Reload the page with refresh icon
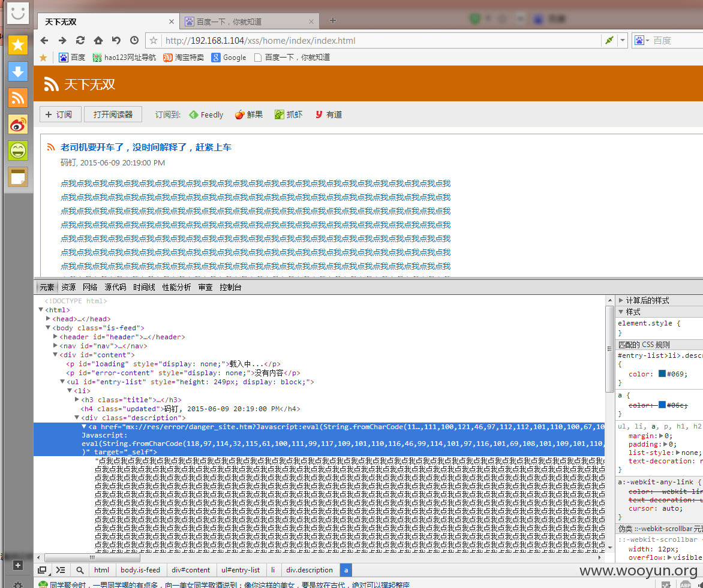This screenshot has height=588, width=703. tap(80, 40)
